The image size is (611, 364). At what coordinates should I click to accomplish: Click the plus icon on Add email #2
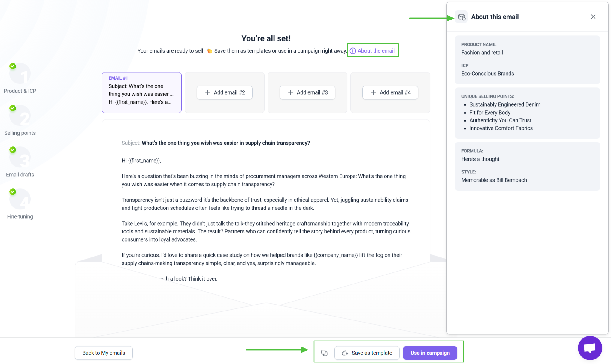(x=207, y=92)
